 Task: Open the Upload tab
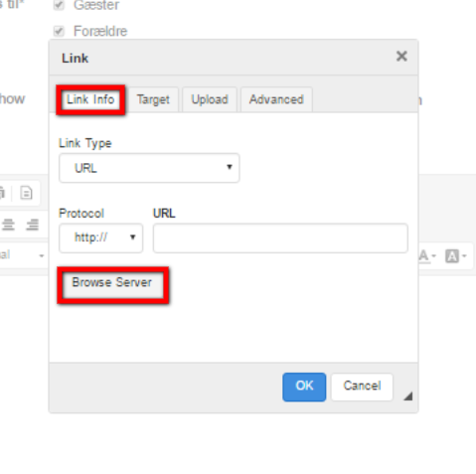[210, 99]
